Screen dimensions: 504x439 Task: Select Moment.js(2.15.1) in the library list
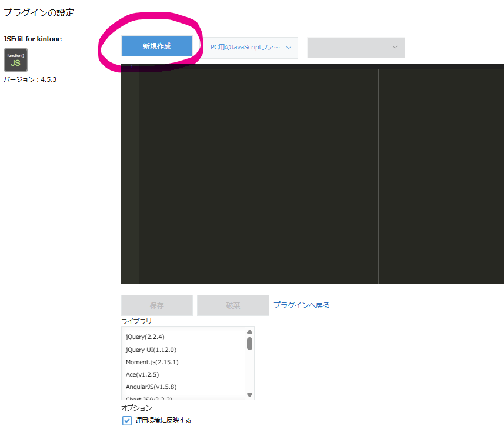click(x=152, y=362)
